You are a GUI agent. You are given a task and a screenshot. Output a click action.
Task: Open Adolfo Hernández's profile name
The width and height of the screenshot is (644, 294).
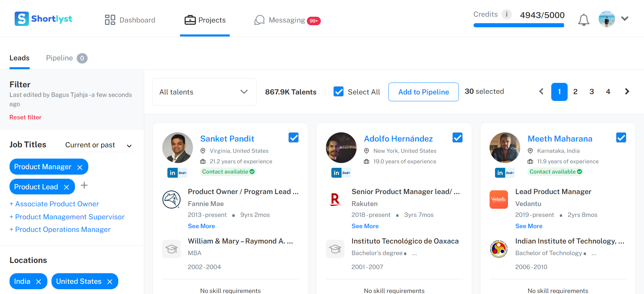(398, 139)
